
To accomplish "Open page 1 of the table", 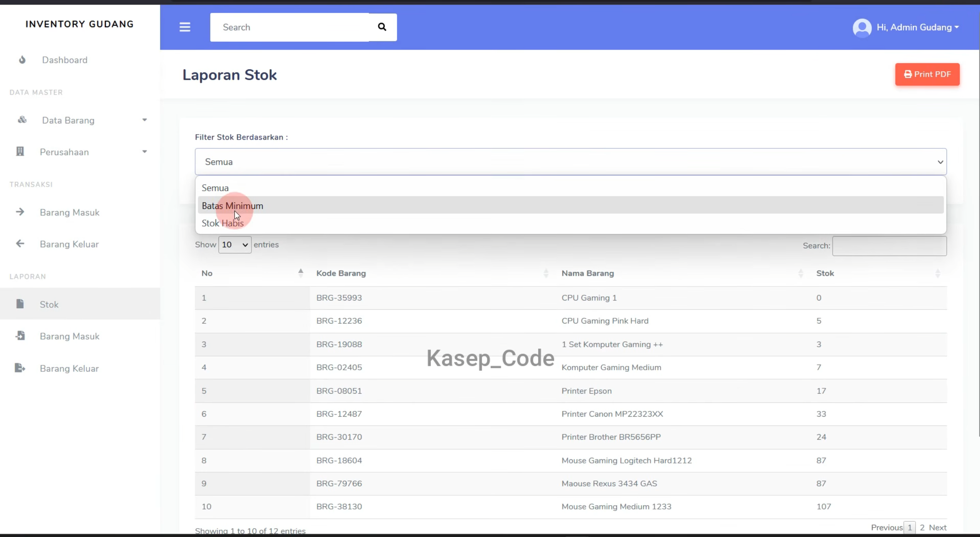I will [909, 527].
